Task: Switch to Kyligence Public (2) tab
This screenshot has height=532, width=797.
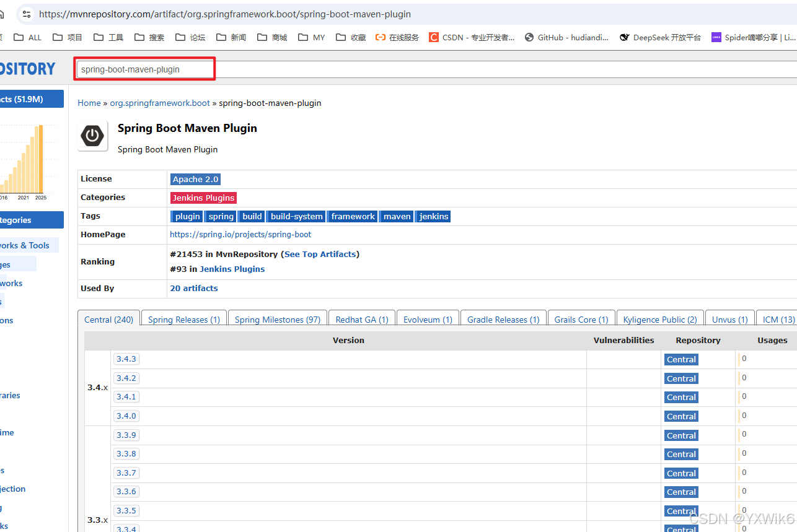Action: (660, 320)
